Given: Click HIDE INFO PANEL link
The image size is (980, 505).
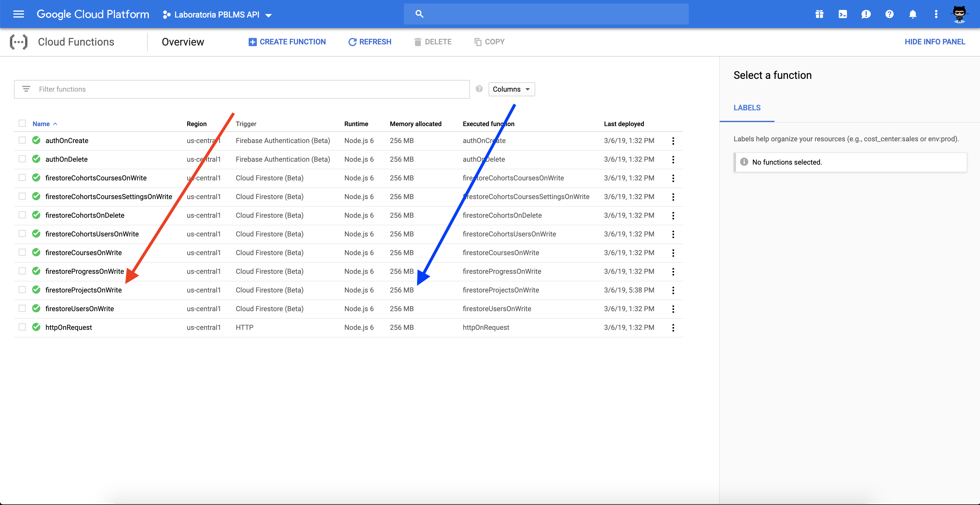Looking at the screenshot, I should pos(934,42).
